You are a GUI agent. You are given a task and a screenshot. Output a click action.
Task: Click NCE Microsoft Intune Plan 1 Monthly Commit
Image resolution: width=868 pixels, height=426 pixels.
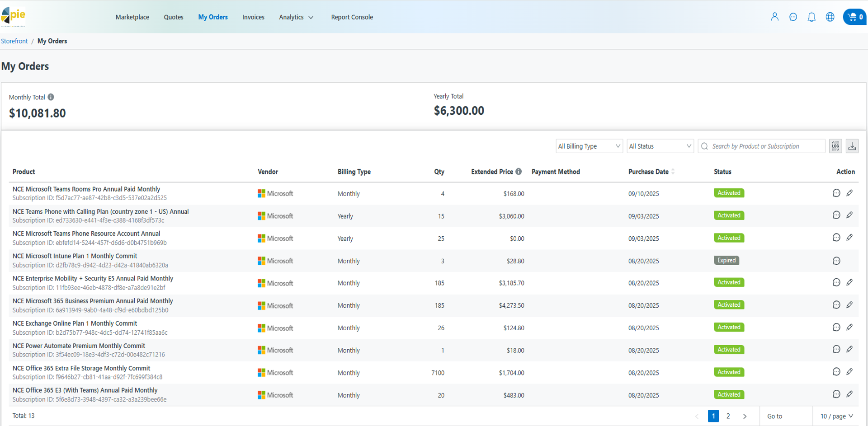point(75,256)
